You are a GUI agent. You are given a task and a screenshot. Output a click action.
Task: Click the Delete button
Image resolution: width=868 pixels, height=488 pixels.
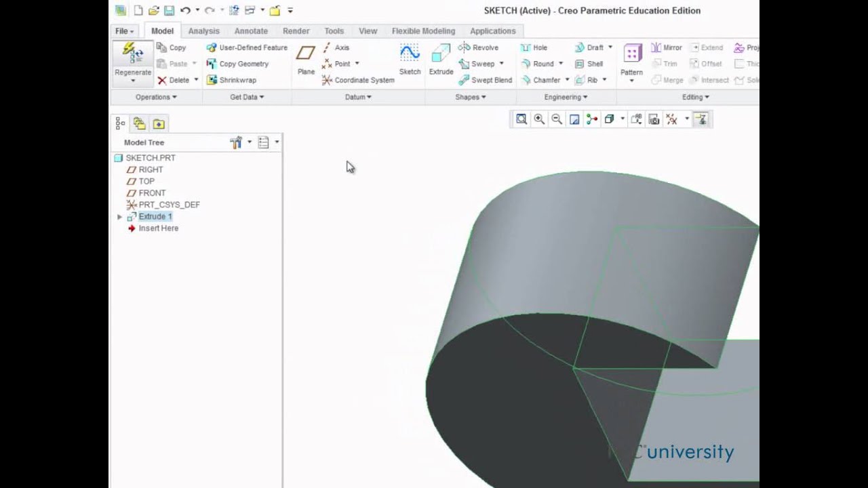(174, 80)
